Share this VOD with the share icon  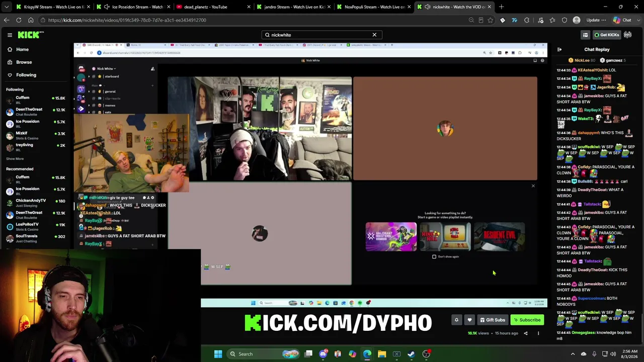(526, 333)
